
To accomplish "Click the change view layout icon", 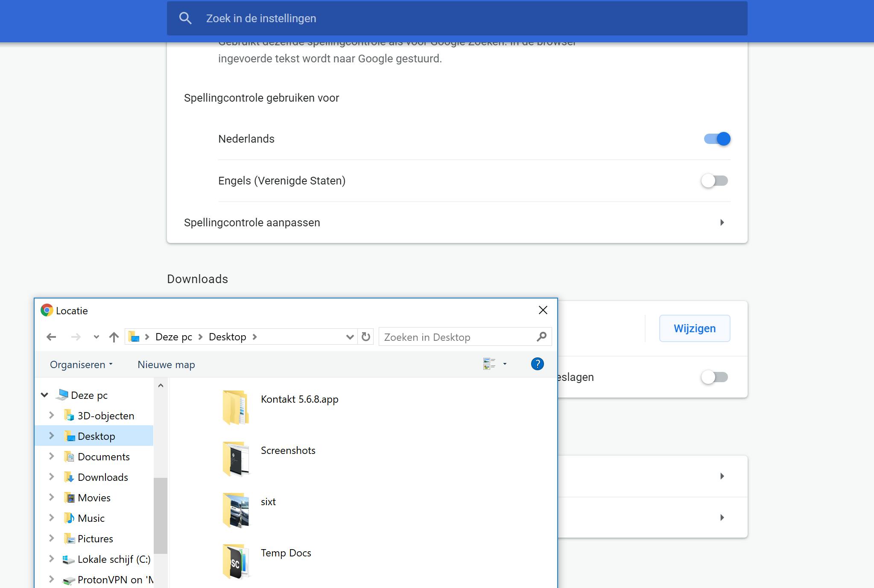I will point(489,364).
